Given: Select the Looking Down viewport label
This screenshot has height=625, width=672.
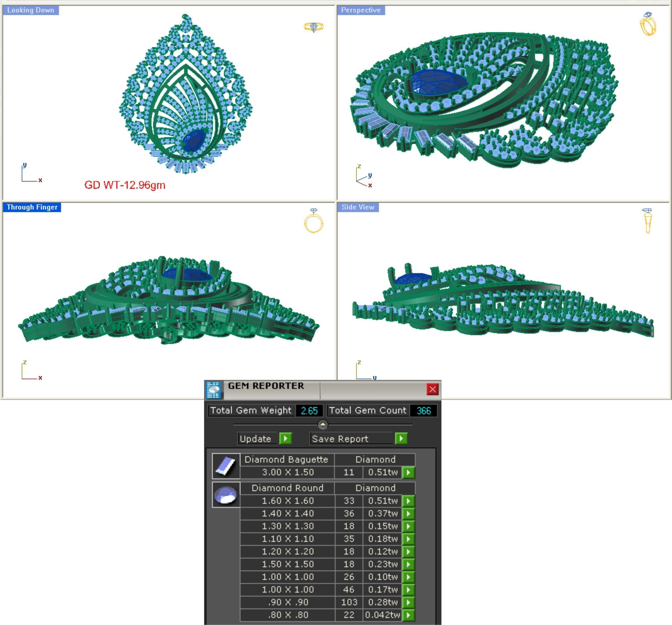Looking at the screenshot, I should (x=31, y=10).
